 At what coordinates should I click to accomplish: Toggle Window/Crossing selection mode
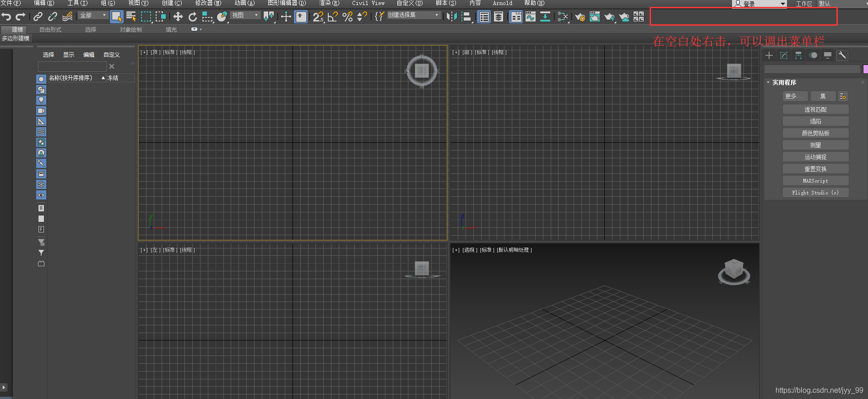coord(160,17)
